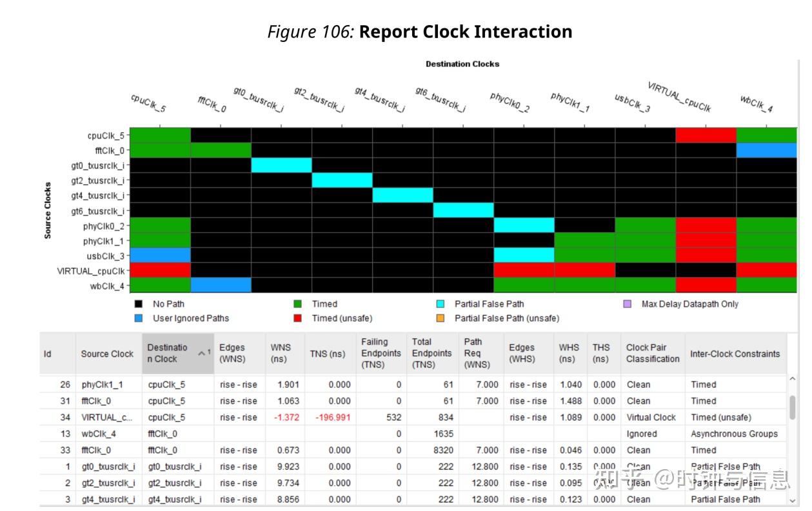The image size is (812, 511).
Task: Click the WNS (ns) column header
Action: (x=285, y=354)
